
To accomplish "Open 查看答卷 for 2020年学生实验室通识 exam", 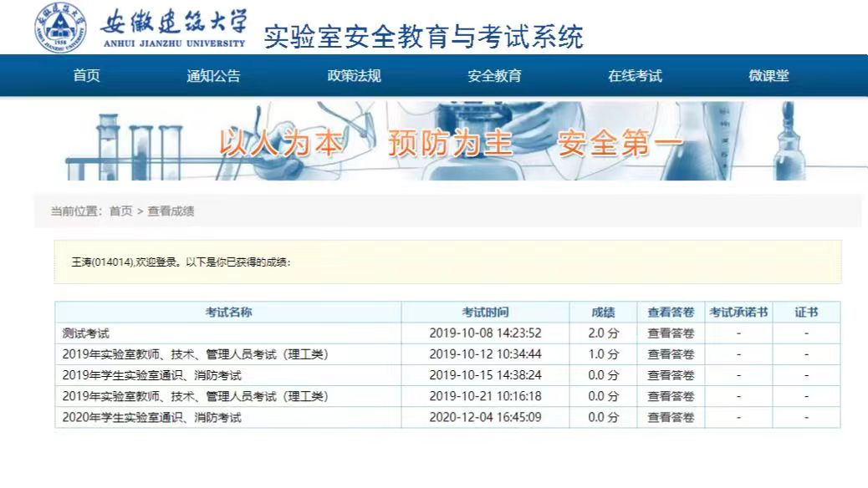I will (x=671, y=417).
